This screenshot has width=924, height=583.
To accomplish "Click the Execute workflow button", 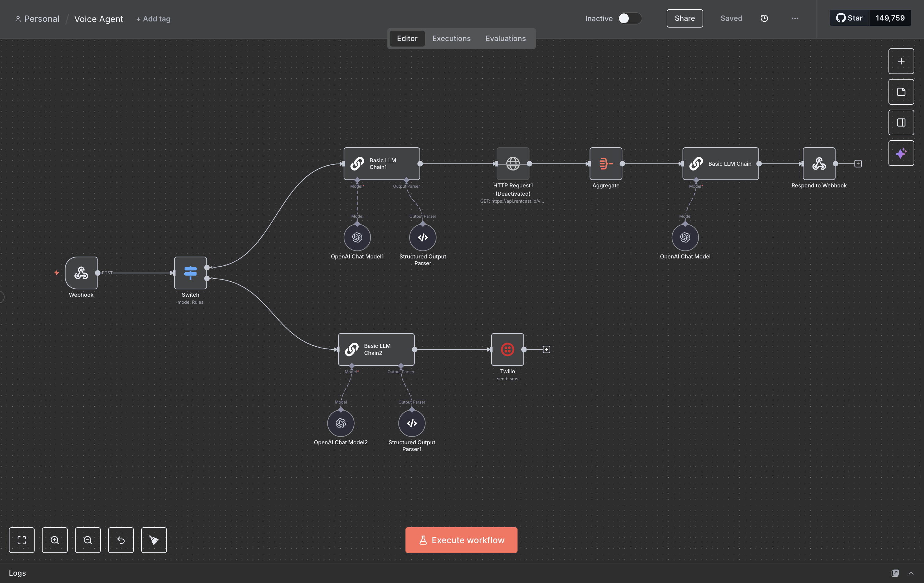I will point(461,540).
